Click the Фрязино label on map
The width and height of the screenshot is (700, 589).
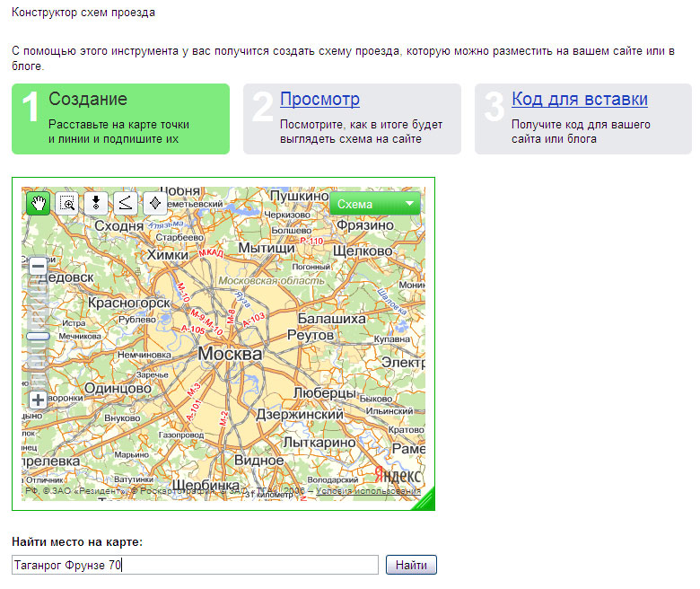pos(365,225)
